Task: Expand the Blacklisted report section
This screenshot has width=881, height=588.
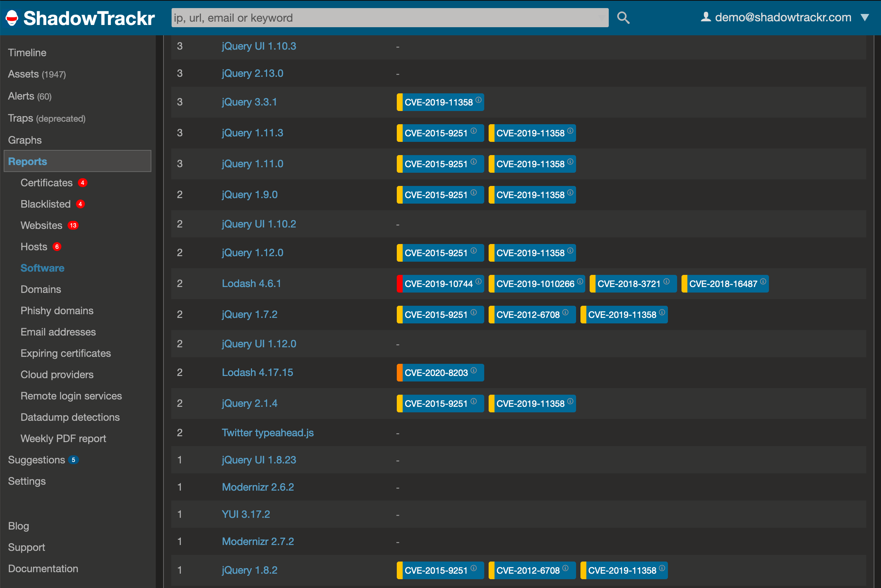Action: (45, 204)
